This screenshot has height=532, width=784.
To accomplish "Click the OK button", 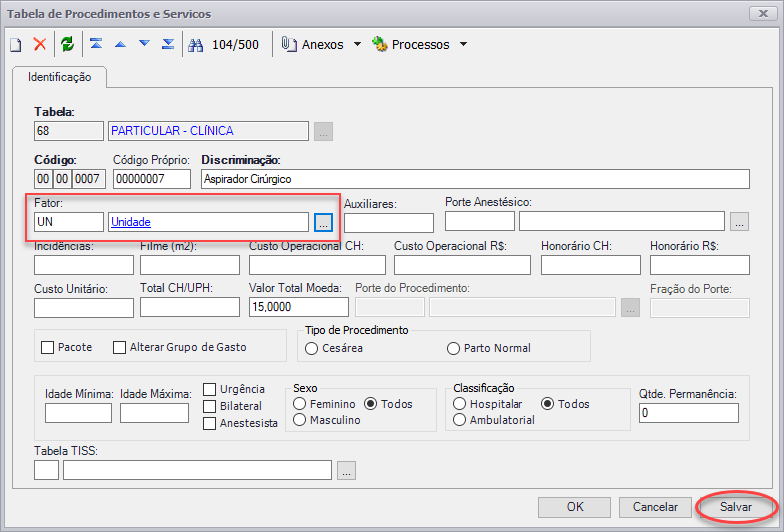I will point(574,507).
